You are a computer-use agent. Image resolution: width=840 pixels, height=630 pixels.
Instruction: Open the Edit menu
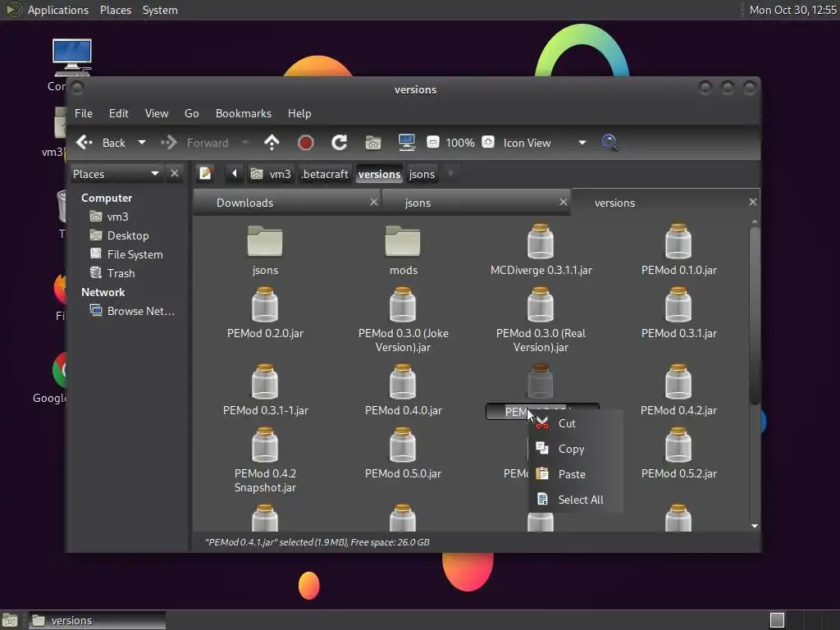click(118, 113)
